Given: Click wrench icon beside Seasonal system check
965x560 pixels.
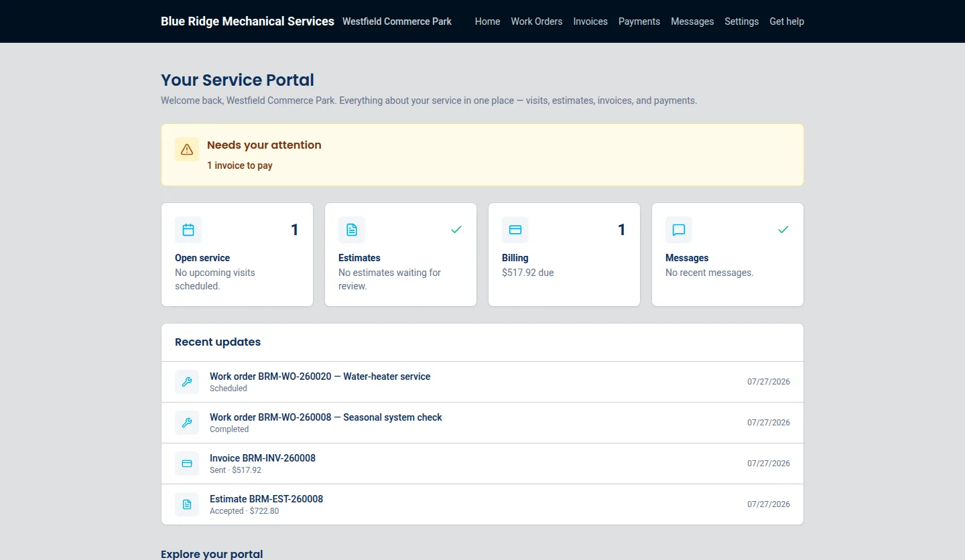Looking at the screenshot, I should [x=187, y=423].
